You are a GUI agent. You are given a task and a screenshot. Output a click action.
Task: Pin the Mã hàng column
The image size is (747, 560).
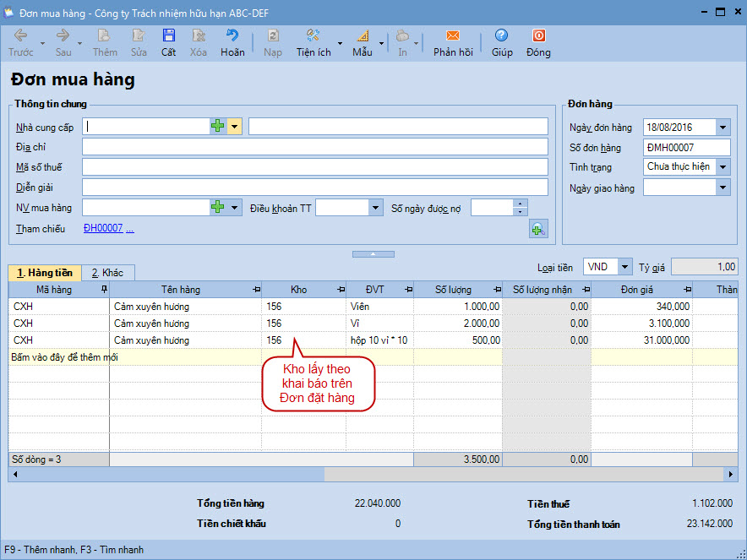point(104,289)
